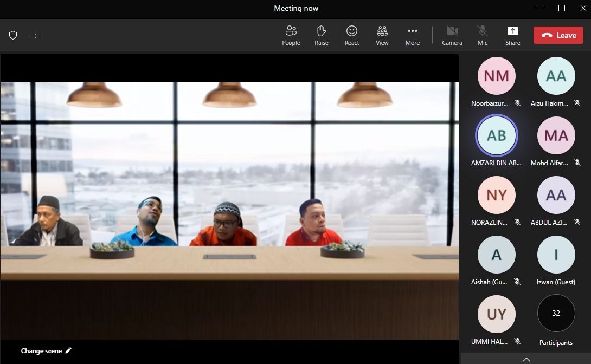This screenshot has width=591, height=364.
Task: Leave the meeting
Action: pyautogui.click(x=558, y=35)
